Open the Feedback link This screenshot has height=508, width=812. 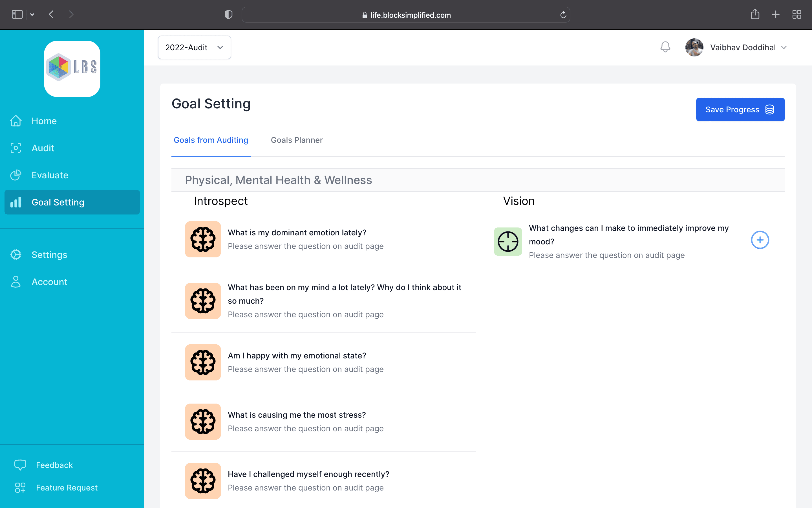54,465
